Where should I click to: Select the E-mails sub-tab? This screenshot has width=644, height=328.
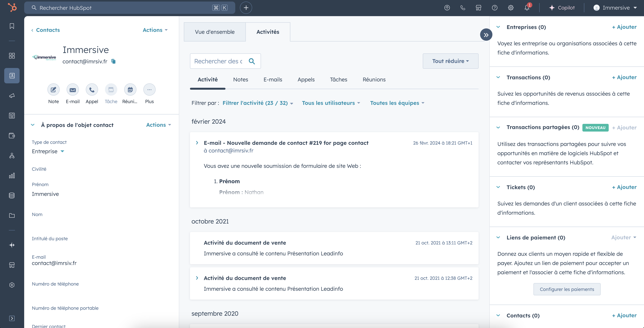click(x=273, y=80)
